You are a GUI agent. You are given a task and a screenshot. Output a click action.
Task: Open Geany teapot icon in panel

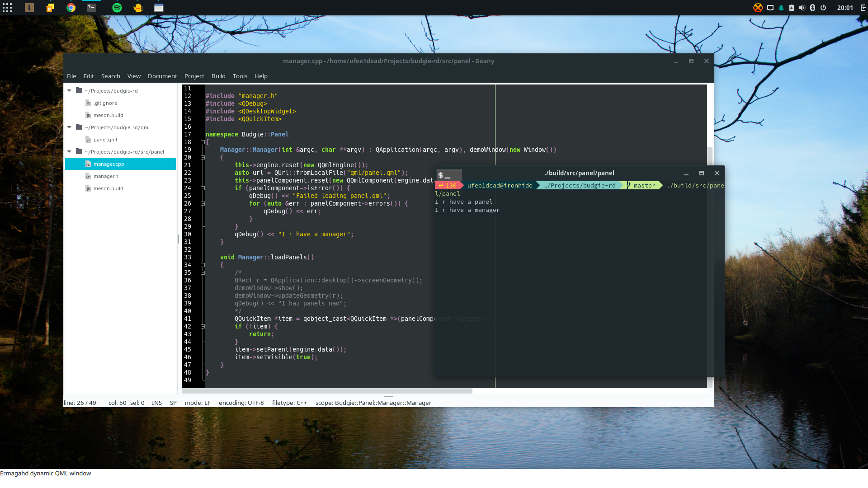(138, 8)
